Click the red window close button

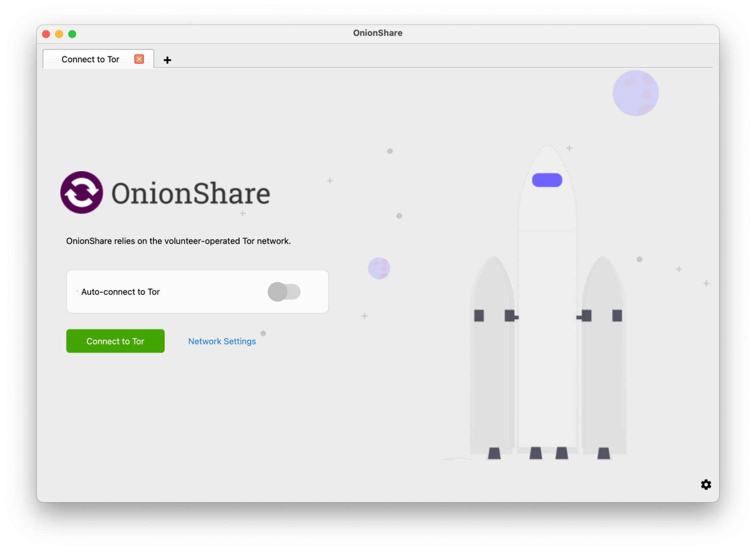point(46,34)
